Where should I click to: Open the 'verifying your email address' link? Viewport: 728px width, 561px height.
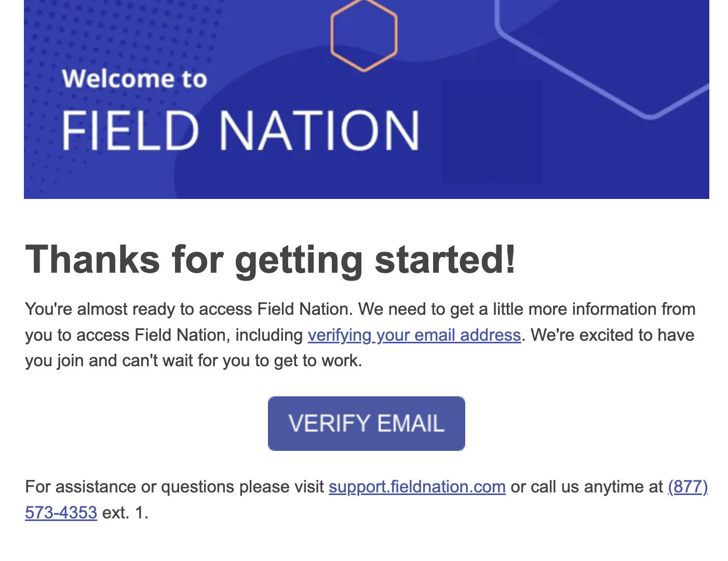pos(414,335)
